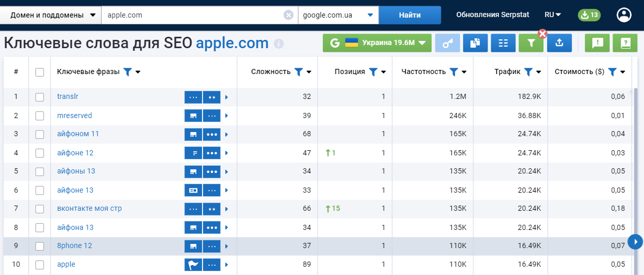Viewport: 644px width, 275px height.
Task: Click three-dots icon in айфоном 11 row
Action: 212,134
